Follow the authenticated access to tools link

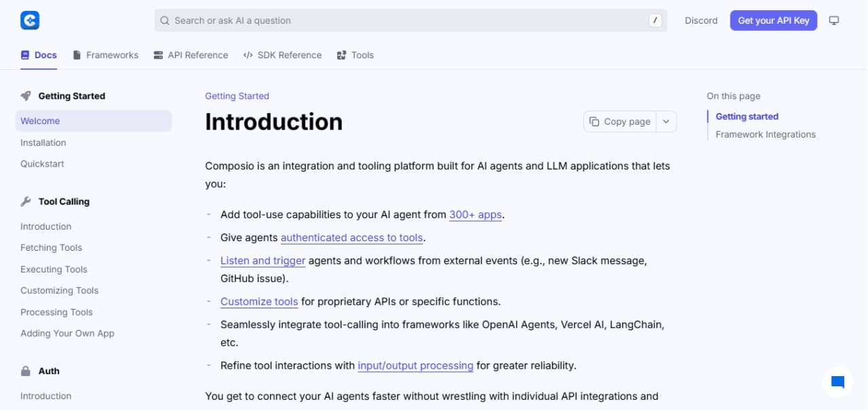(x=352, y=237)
